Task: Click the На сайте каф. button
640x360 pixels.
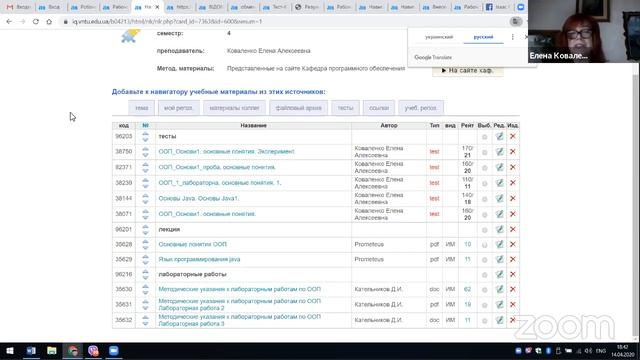Action: click(x=468, y=71)
